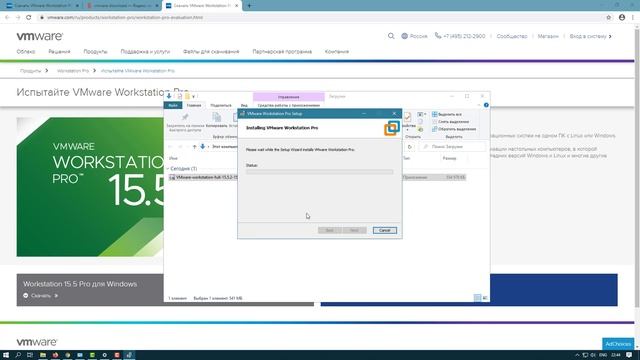Switch to the second Chrome tab
Viewport: 640px width, 360px height.
(x=121, y=6)
